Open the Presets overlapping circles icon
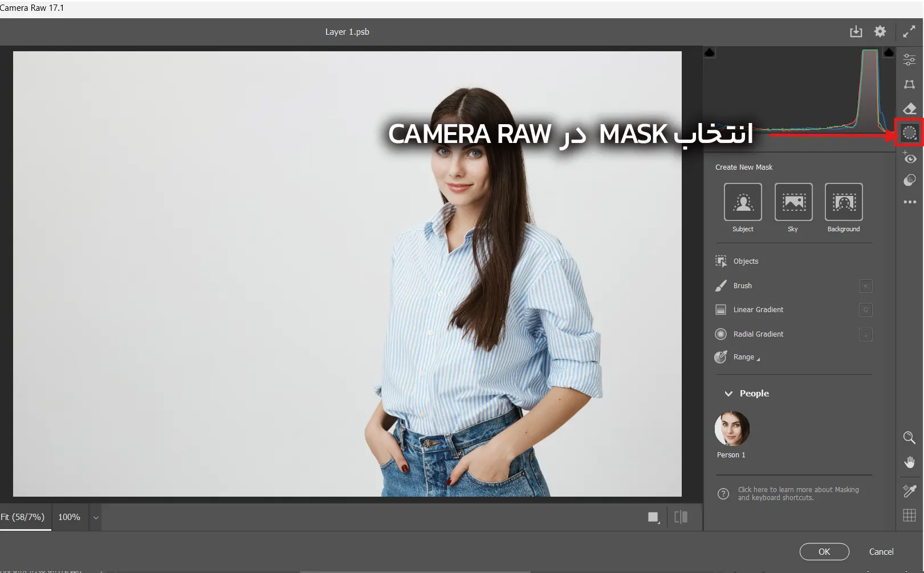 [909, 180]
